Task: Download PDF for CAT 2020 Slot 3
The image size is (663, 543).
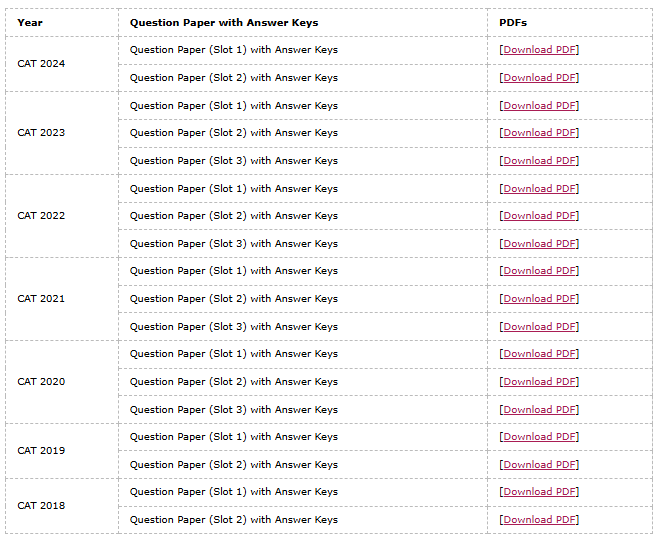Action: pos(539,409)
